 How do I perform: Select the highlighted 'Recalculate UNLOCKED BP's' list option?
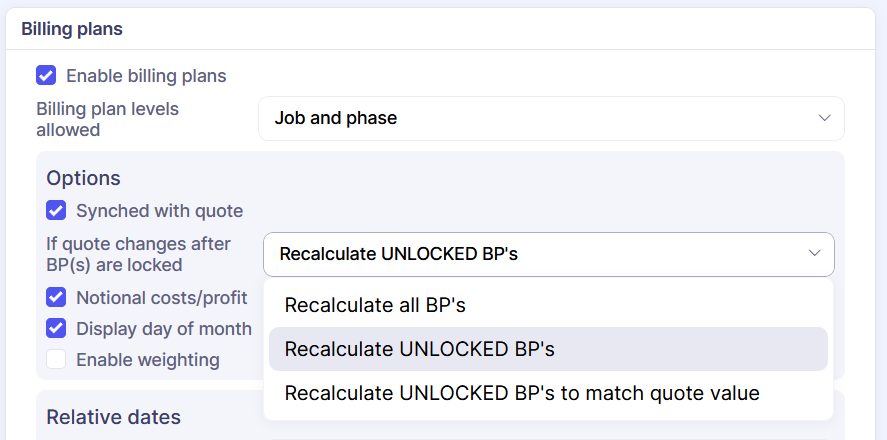point(420,349)
